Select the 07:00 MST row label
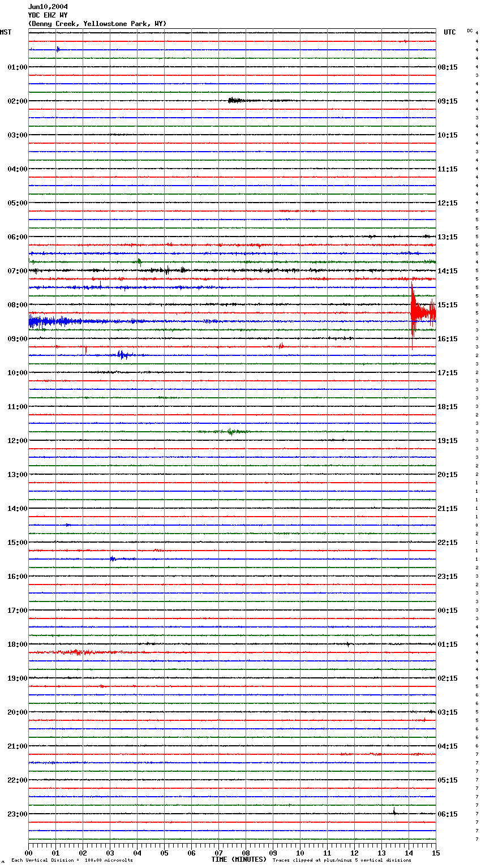The height and width of the screenshot is (868, 481). click(18, 271)
